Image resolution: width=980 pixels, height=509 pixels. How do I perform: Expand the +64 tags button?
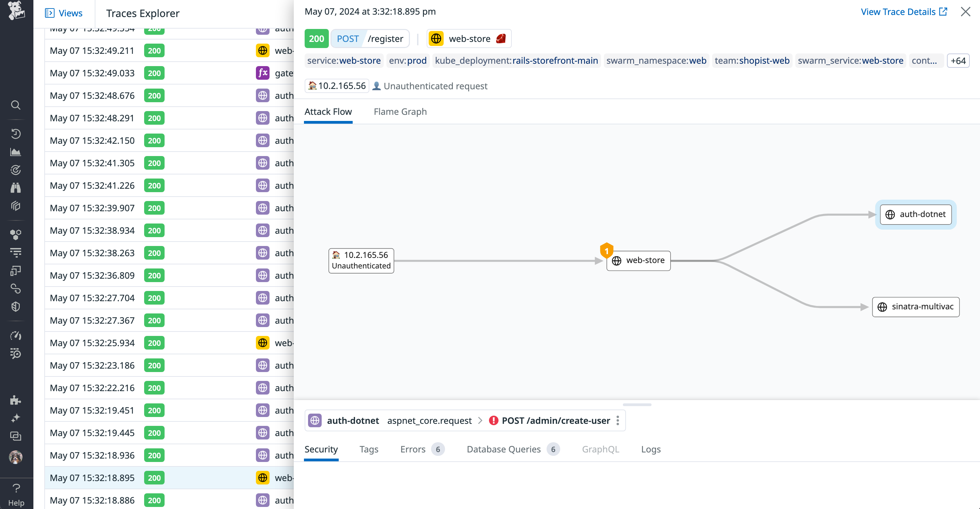coord(958,61)
